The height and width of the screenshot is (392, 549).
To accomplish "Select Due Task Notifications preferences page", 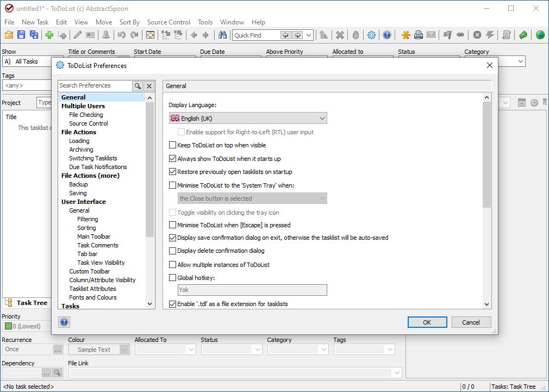I will pyautogui.click(x=98, y=167).
